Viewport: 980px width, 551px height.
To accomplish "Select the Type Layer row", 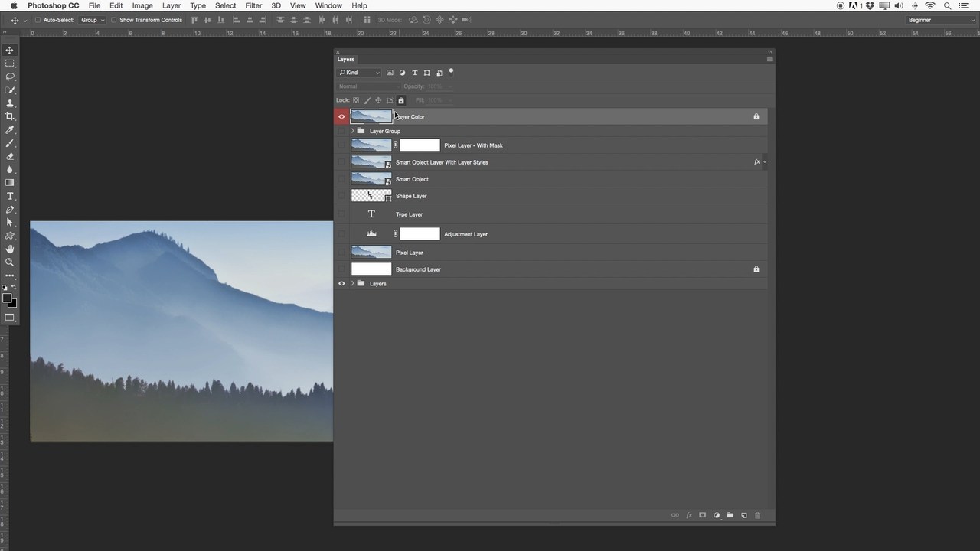I will pyautogui.click(x=551, y=214).
